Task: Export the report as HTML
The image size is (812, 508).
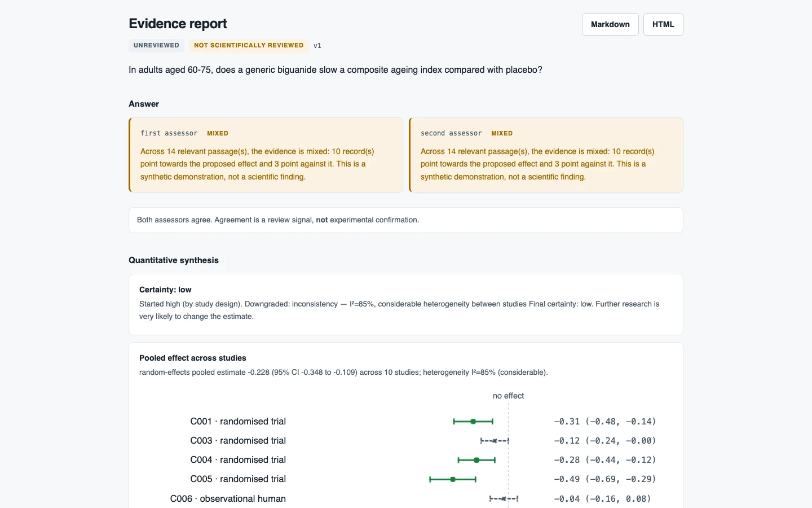Action: (663, 24)
